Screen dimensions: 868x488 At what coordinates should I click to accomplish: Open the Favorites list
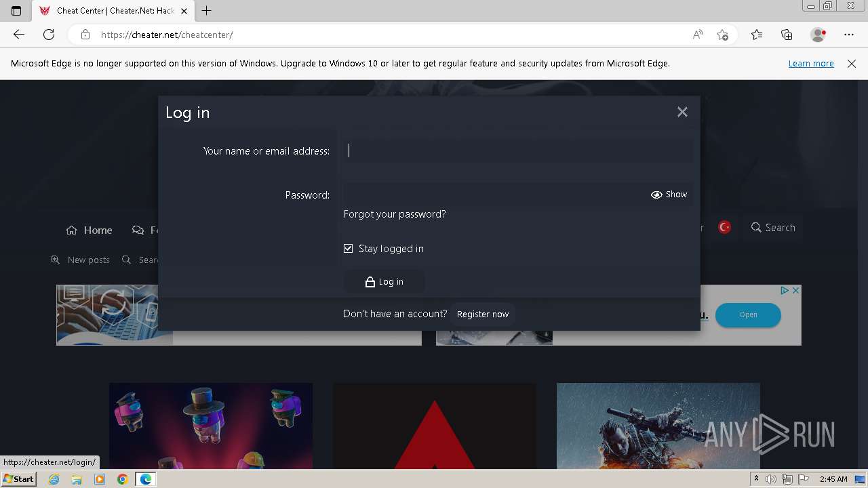(x=757, y=35)
